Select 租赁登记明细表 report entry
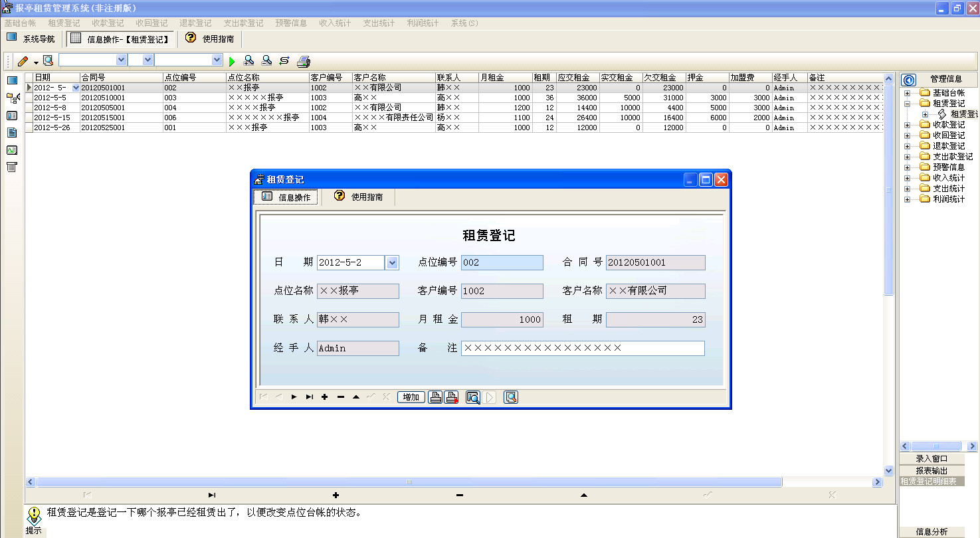The width and height of the screenshot is (980, 538). coord(931,482)
